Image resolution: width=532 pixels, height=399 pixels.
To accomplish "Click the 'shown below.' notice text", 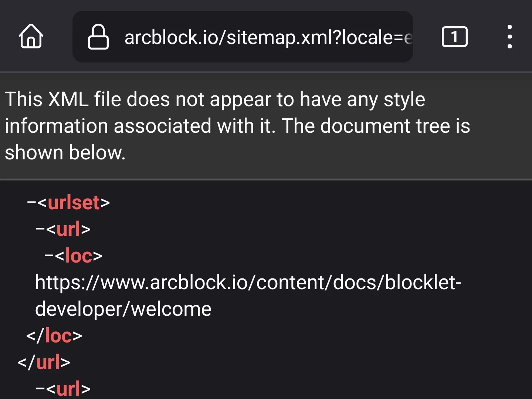I will click(x=65, y=153).
